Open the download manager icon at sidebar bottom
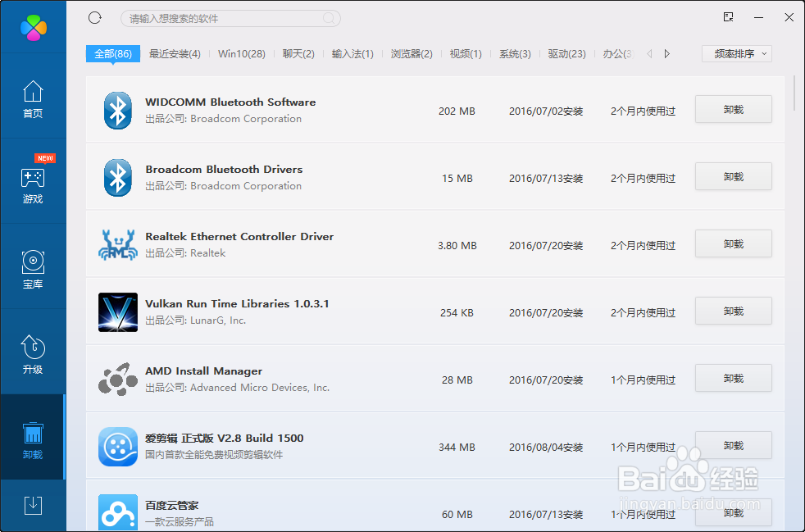 (33, 505)
